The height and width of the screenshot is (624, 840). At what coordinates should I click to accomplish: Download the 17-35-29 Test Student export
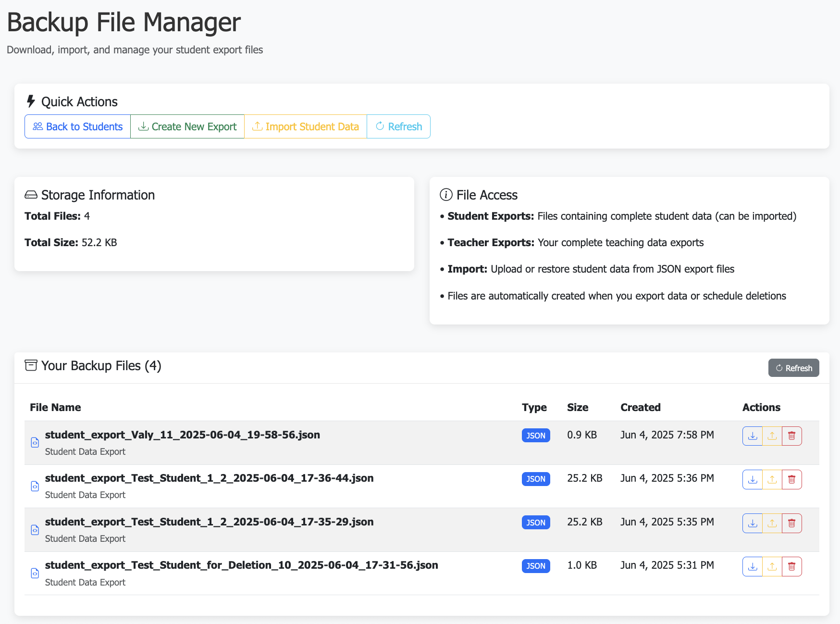(x=753, y=523)
